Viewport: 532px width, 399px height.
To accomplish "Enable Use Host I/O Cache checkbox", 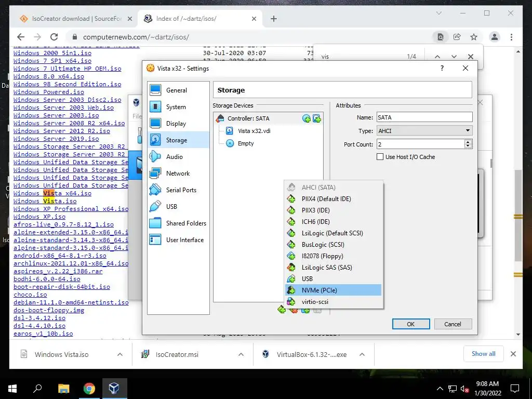I will 380,157.
